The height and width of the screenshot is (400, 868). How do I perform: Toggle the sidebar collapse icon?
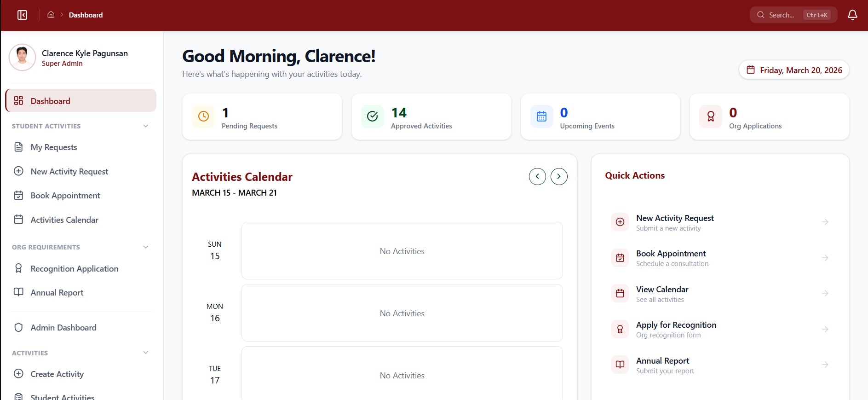pyautogui.click(x=22, y=15)
